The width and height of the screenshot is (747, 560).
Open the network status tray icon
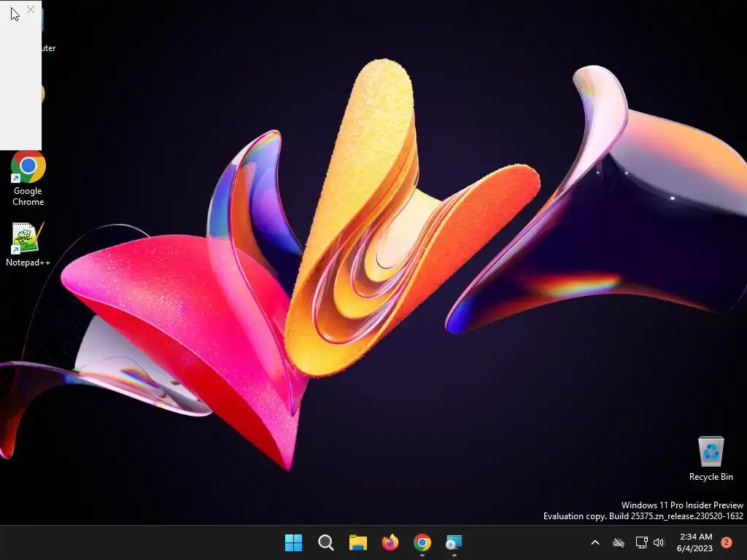click(x=641, y=542)
